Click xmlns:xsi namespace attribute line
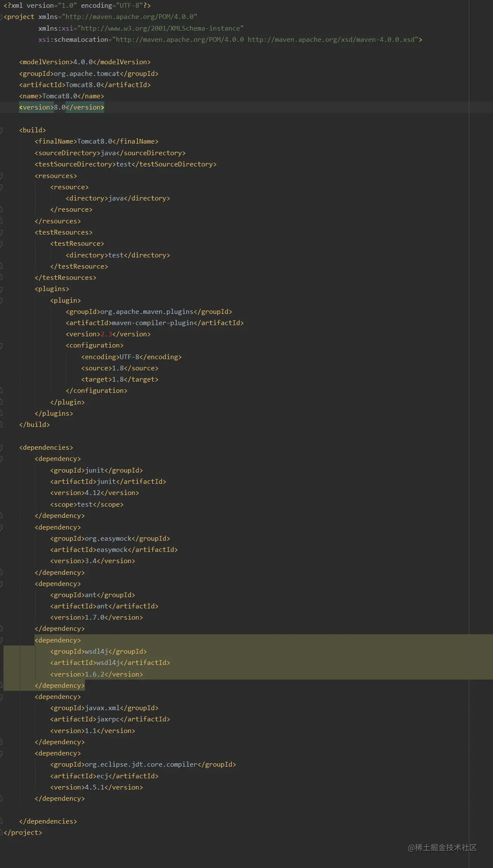Image resolution: width=493 pixels, height=868 pixels. (x=141, y=28)
